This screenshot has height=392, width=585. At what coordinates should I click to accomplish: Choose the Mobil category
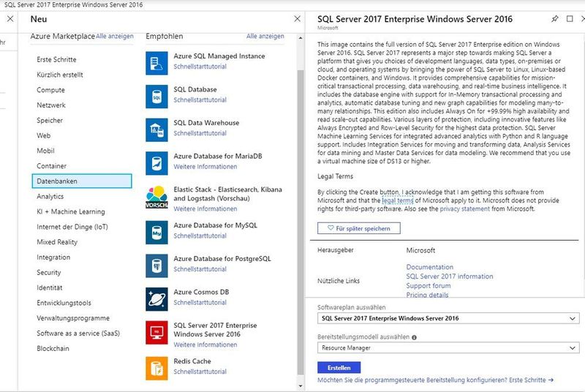(45, 151)
